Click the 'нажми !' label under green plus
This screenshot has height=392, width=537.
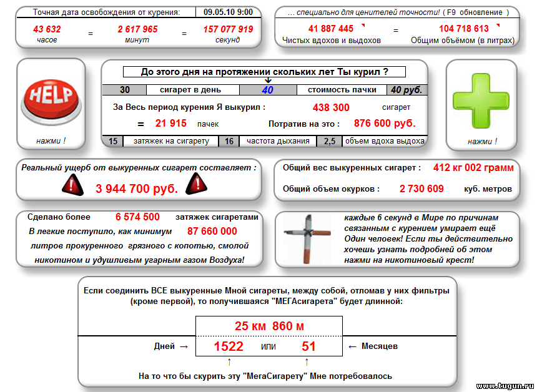(482, 142)
